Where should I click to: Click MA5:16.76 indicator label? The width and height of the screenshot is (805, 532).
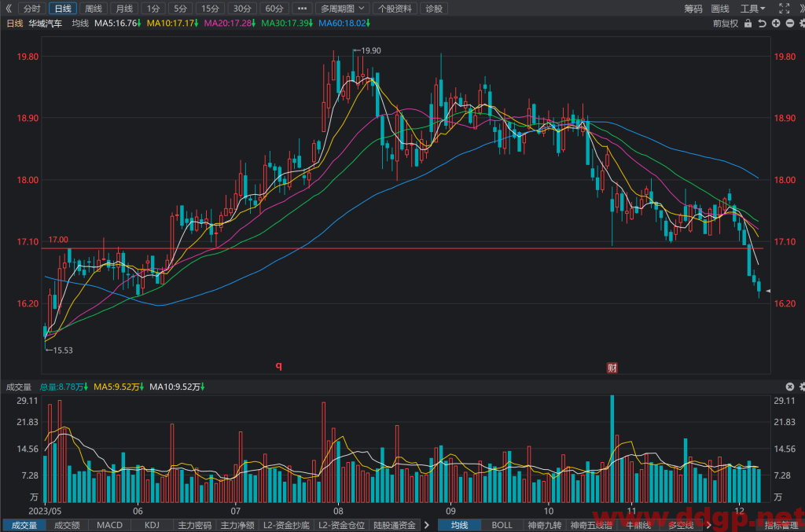coord(118,23)
